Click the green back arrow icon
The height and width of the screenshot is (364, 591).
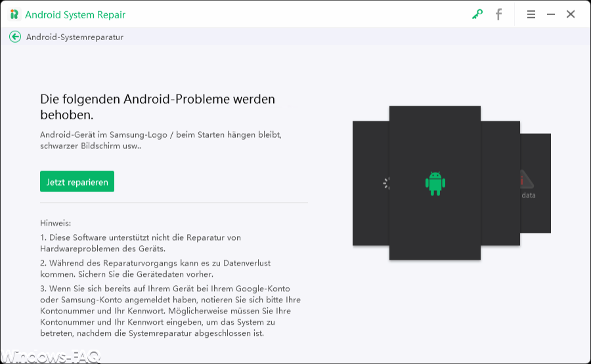pos(15,37)
